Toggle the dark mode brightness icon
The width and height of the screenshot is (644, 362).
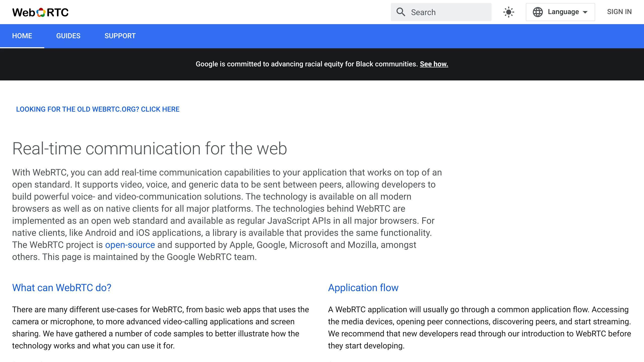coord(508,12)
